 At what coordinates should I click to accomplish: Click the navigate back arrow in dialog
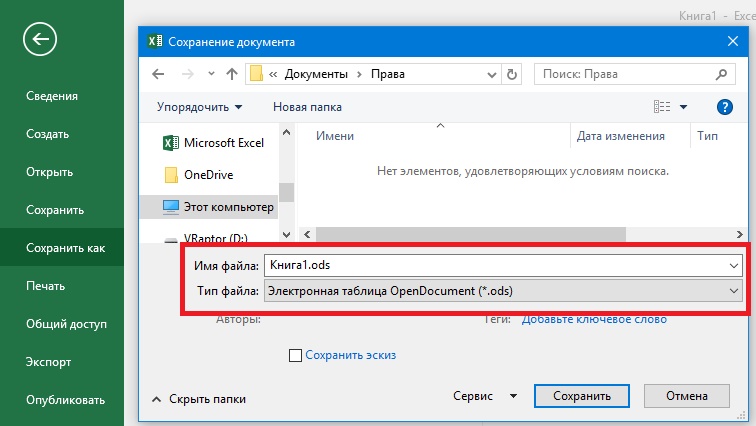[158, 74]
